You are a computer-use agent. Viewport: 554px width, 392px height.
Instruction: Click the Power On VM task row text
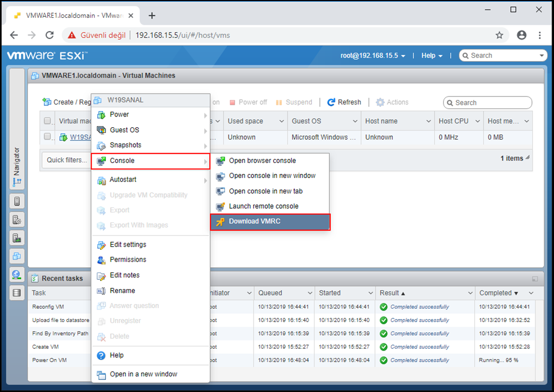(x=49, y=360)
